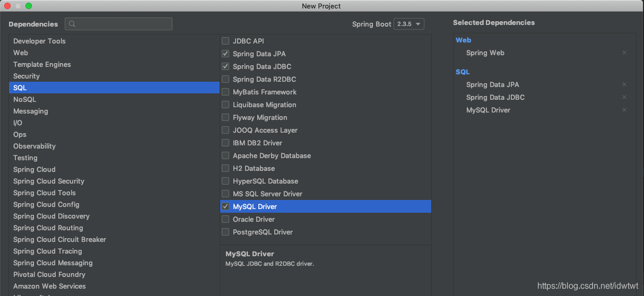Select Amazon Web Services category
Viewport: 644px width, 296px height.
click(114, 286)
